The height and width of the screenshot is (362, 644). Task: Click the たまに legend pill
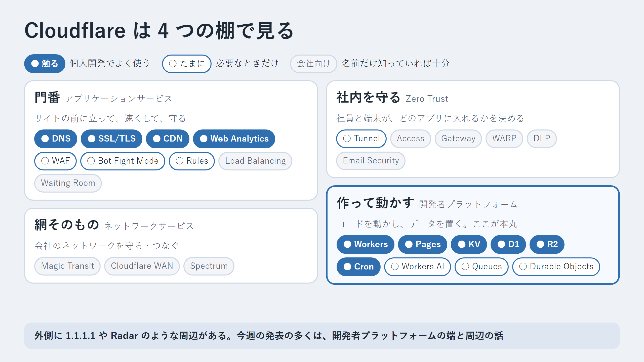[x=187, y=64]
